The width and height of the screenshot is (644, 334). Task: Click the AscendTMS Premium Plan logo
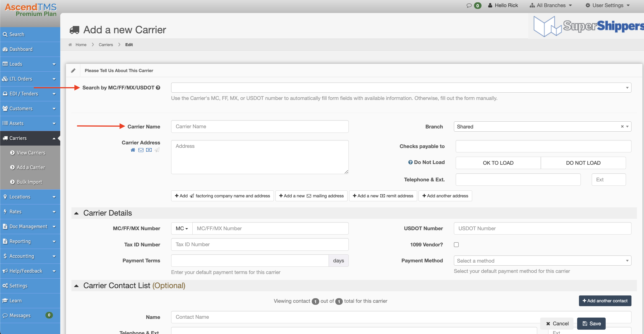31,10
